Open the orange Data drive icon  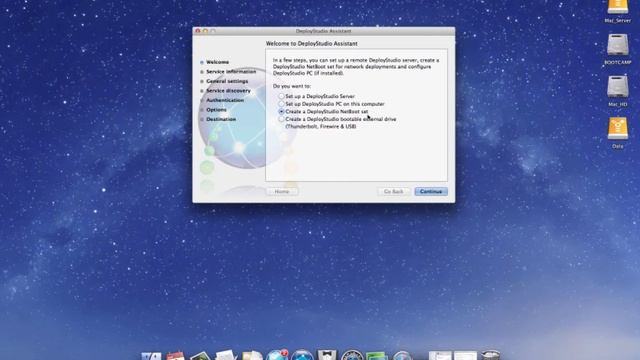coord(618,129)
